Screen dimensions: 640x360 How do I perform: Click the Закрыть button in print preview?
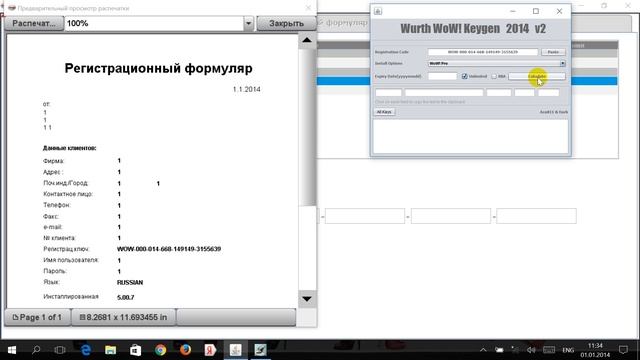point(286,23)
